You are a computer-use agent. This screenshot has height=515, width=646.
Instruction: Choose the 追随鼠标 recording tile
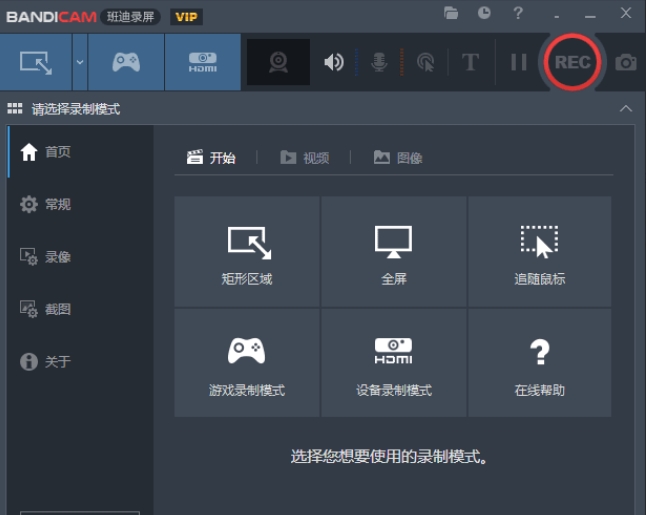(540, 252)
